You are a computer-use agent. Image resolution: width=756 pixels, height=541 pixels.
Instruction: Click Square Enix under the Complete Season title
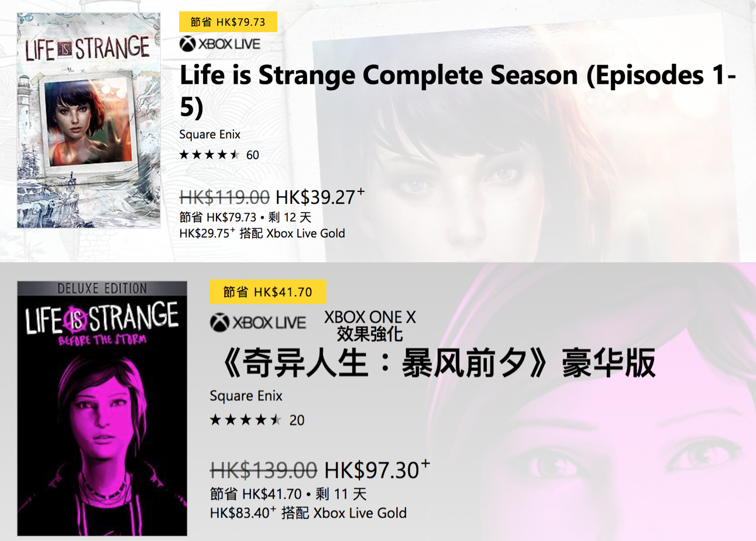click(209, 134)
